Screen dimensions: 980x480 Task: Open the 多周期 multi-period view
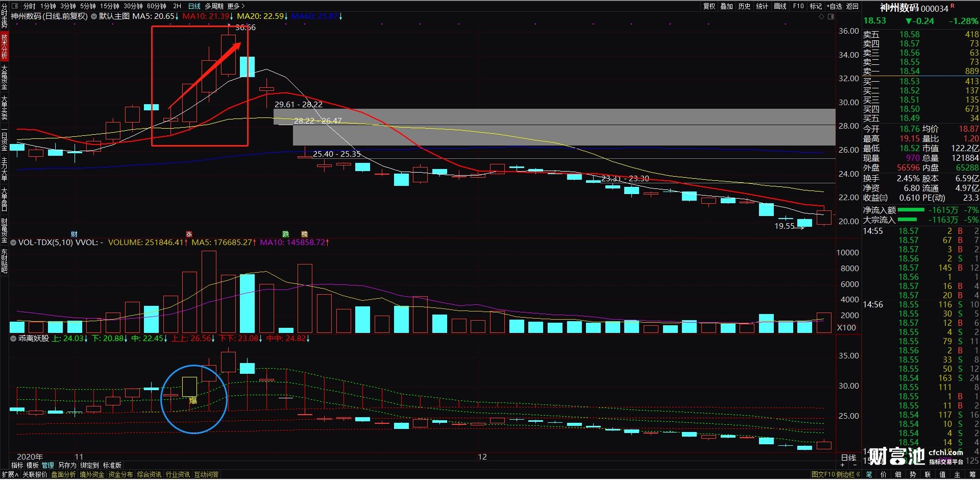[214, 6]
